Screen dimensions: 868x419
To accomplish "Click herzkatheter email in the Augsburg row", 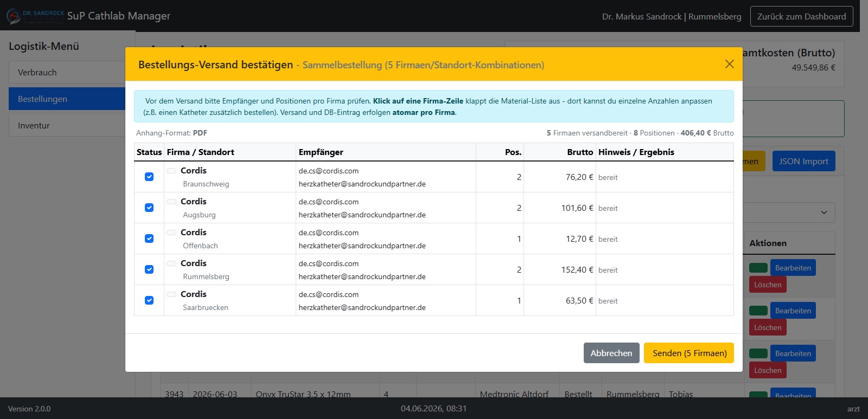I will [362, 215].
